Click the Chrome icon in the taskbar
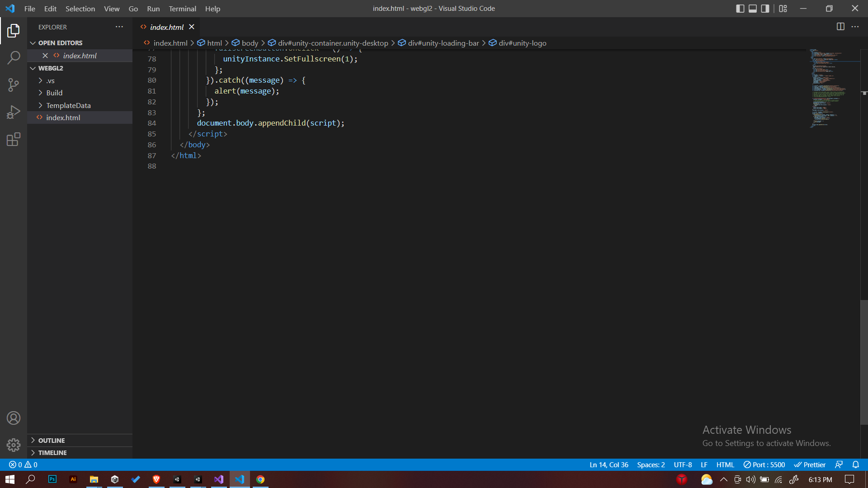Image resolution: width=868 pixels, height=488 pixels. 260,479
